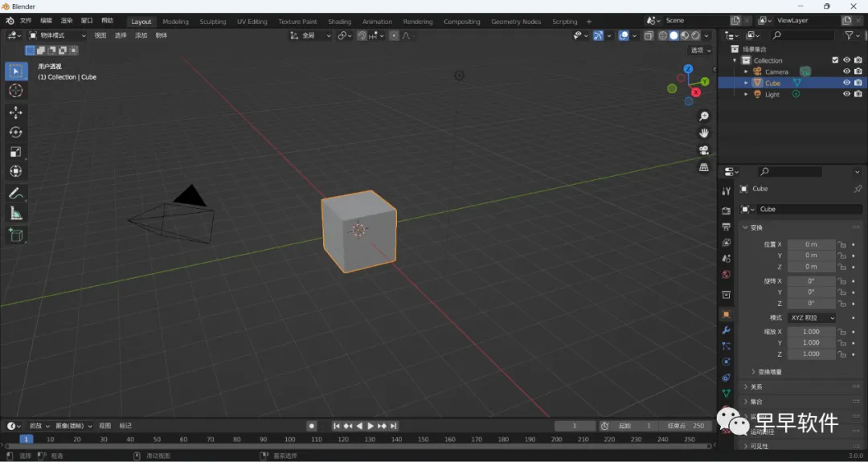
Task: Toggle camera view with the camera icon
Action: (703, 150)
